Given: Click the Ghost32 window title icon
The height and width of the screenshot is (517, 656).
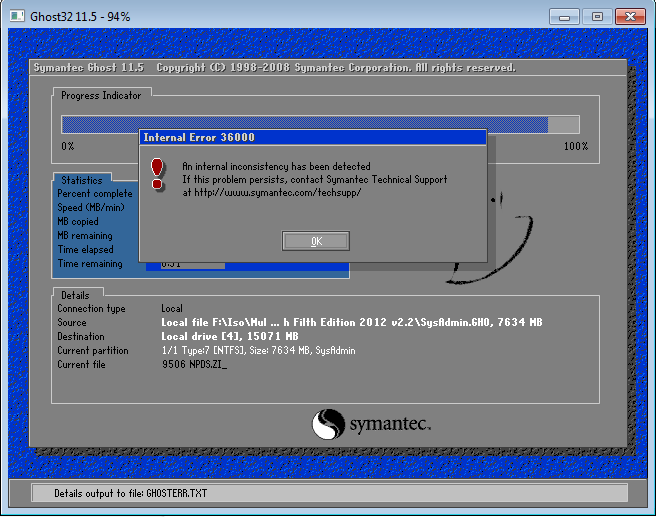Looking at the screenshot, I should tap(17, 16).
